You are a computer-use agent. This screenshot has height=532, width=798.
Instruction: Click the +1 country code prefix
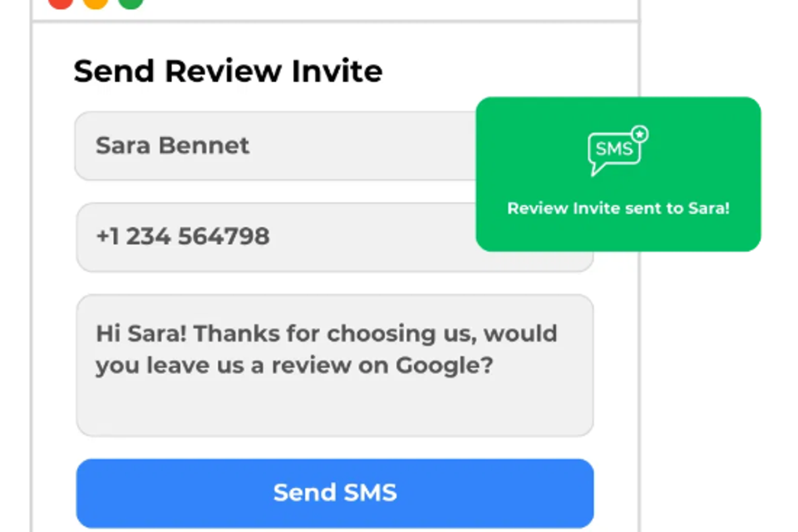point(108,236)
